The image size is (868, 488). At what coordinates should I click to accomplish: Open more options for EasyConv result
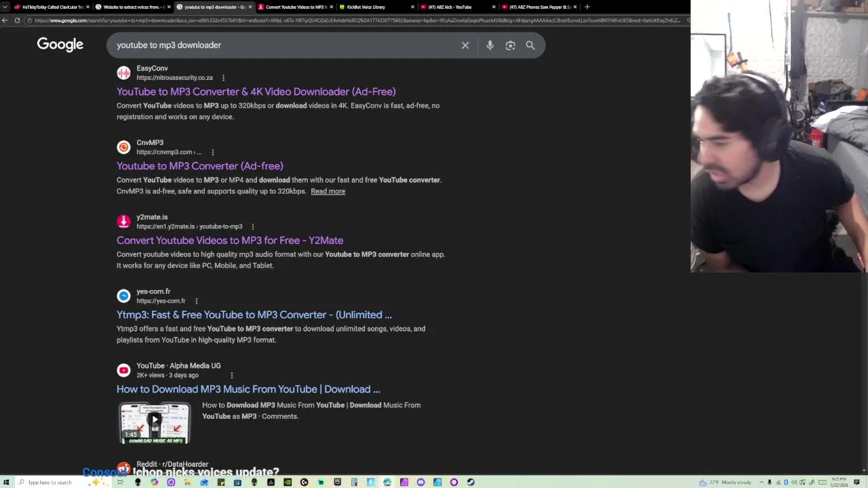click(x=223, y=78)
